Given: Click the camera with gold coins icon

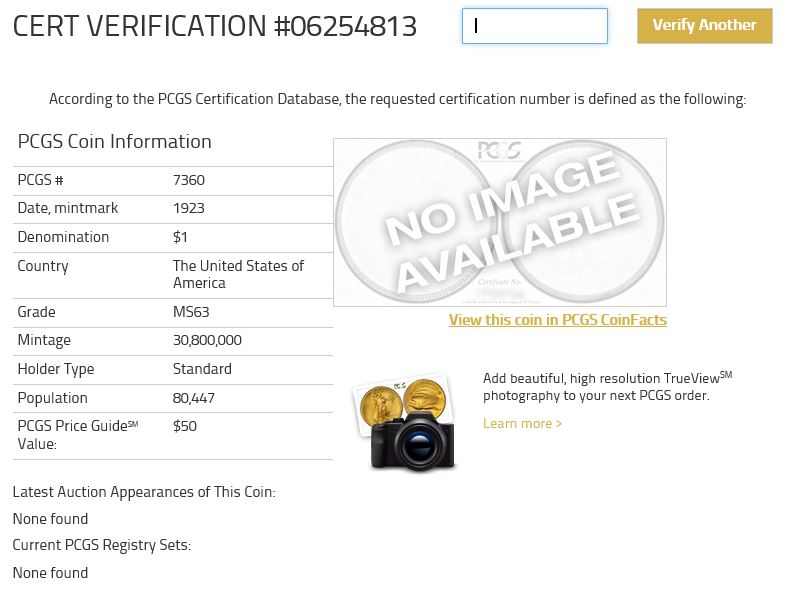Looking at the screenshot, I should (x=408, y=422).
